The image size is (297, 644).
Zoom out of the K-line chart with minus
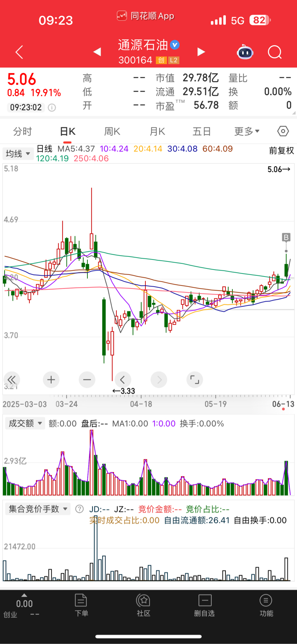click(x=87, y=380)
